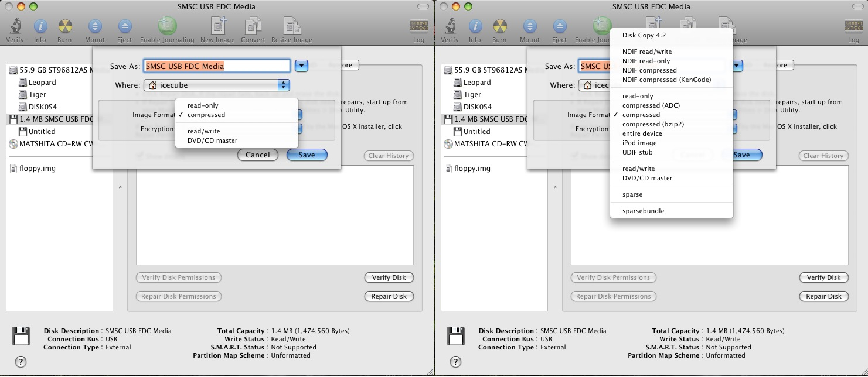Click the Burn icon in right window toolbar
Screen dimensions: 868x377
(x=499, y=26)
